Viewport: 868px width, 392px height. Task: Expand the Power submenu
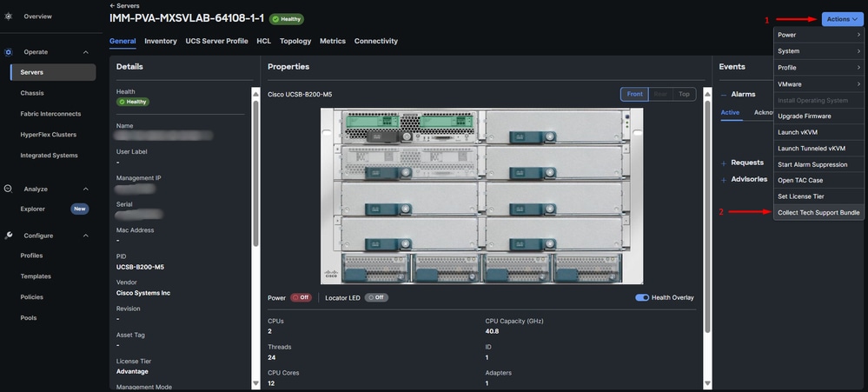[x=818, y=35]
